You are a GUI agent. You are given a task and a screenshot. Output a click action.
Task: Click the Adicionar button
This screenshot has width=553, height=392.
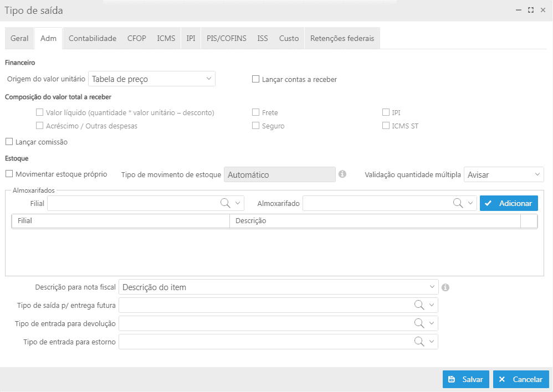click(x=509, y=203)
